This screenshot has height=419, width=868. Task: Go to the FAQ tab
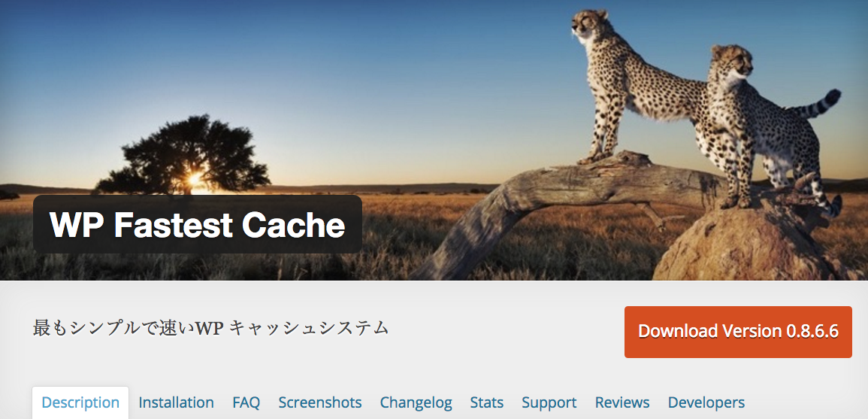tap(246, 402)
